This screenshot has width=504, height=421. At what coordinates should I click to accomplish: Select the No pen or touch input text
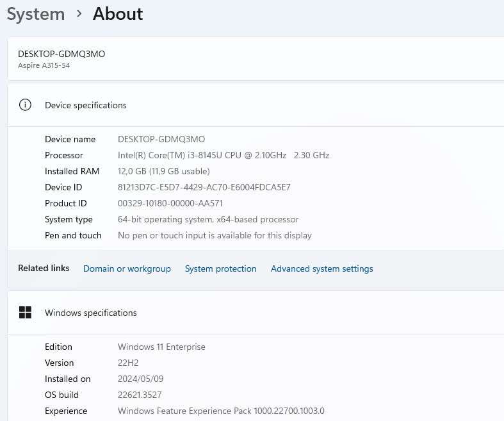215,236
